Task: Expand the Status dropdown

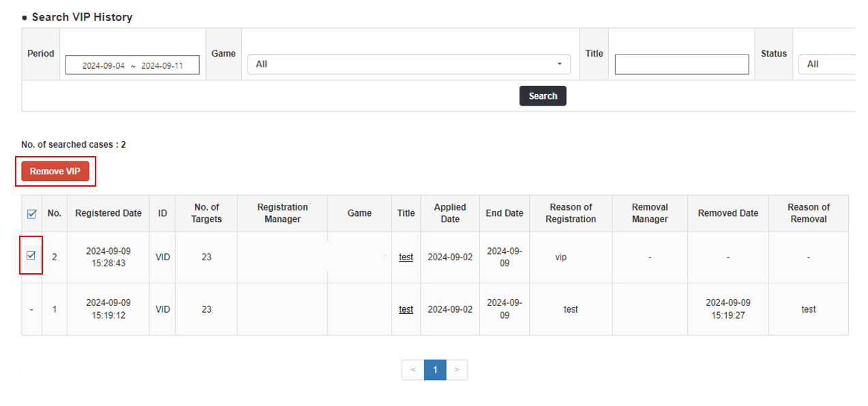Action: click(x=826, y=64)
